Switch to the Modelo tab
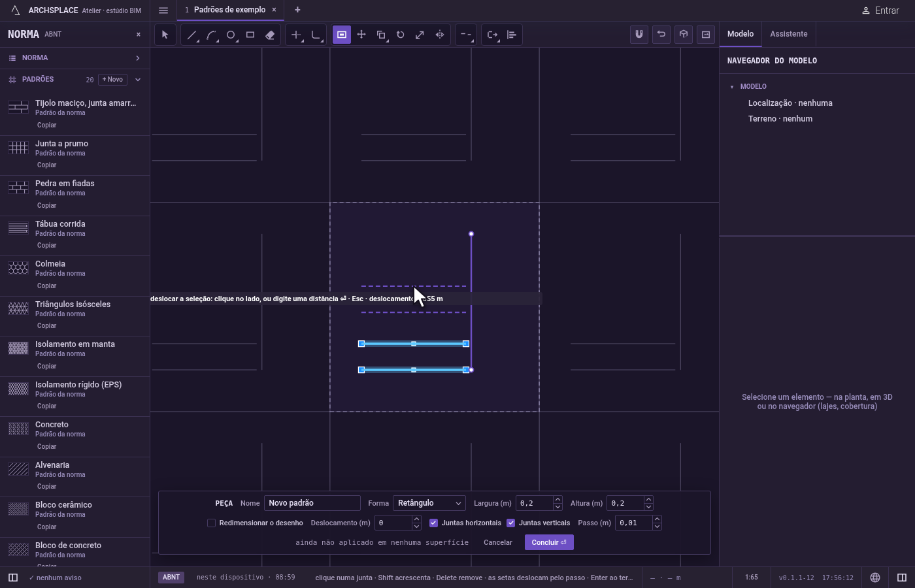Screen dimensions: 915x588 click(740, 34)
